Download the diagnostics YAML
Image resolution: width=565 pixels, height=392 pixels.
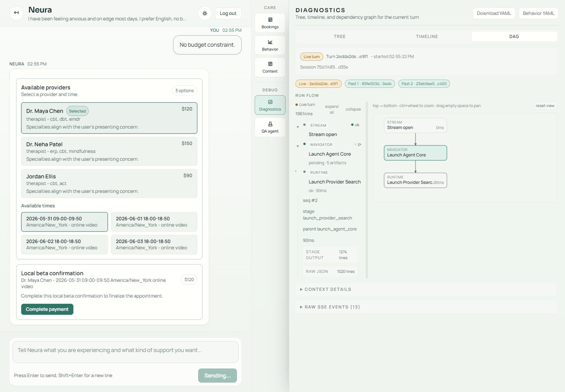pos(494,13)
